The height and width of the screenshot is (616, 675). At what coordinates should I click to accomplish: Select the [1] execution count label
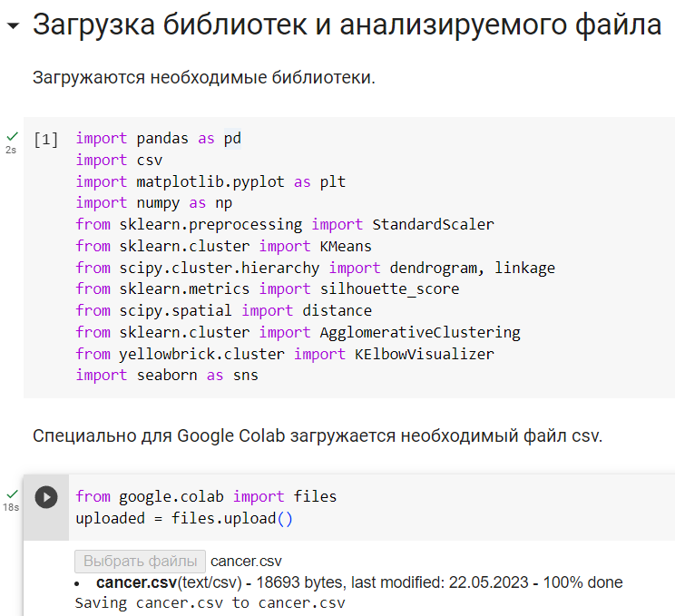[45, 140]
